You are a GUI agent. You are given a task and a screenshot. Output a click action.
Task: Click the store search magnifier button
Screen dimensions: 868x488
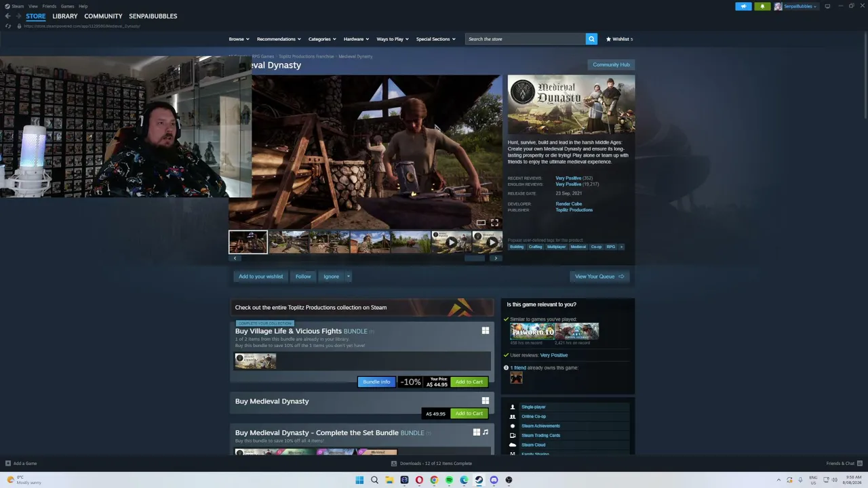click(x=591, y=39)
